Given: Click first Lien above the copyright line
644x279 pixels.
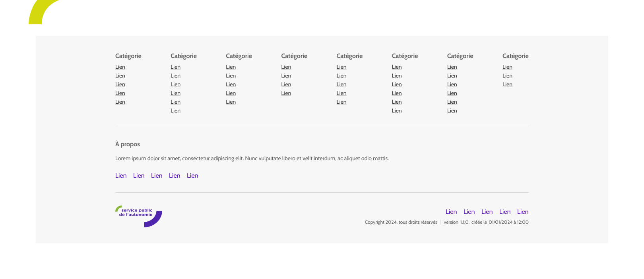Looking at the screenshot, I should point(451,212).
